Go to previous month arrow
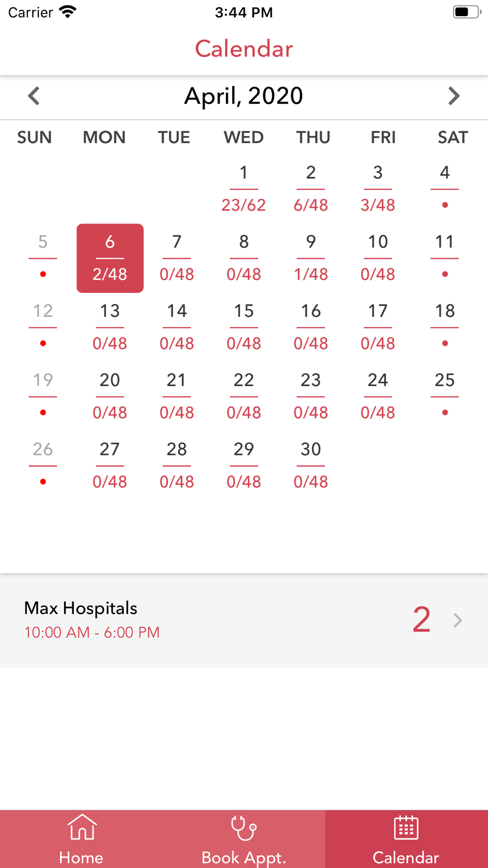Screen dimensions: 488x868 click(34, 96)
